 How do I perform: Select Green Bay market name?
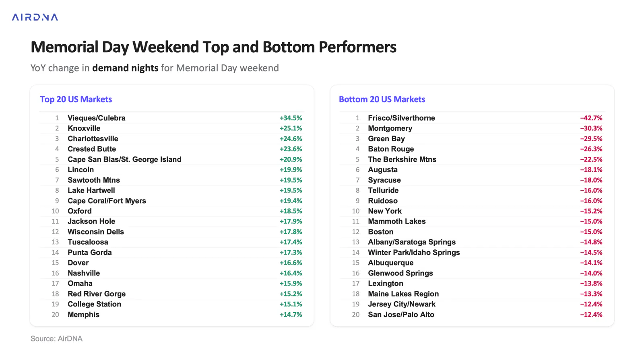(x=386, y=139)
